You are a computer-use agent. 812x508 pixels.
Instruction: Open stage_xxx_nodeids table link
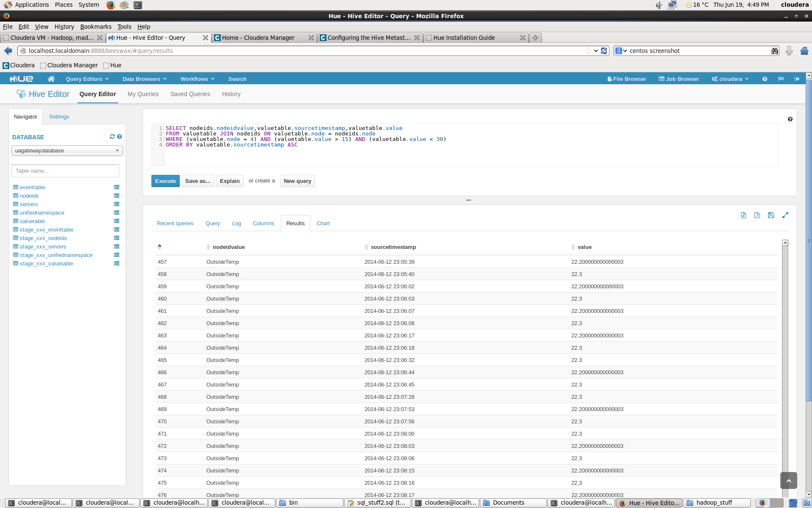[x=43, y=238]
